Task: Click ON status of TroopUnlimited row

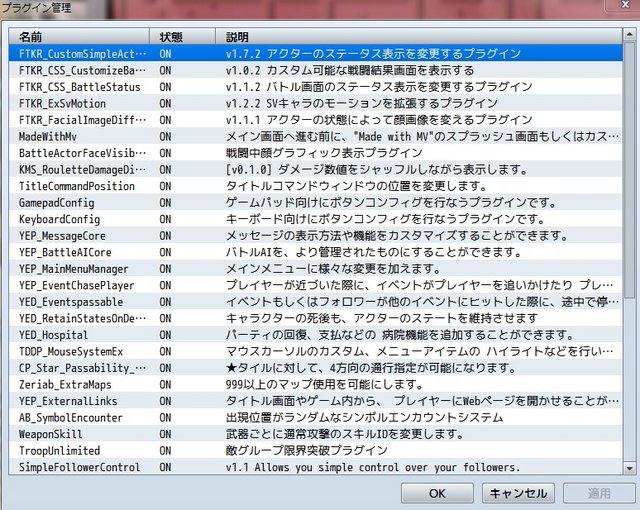Action: pyautogui.click(x=165, y=450)
